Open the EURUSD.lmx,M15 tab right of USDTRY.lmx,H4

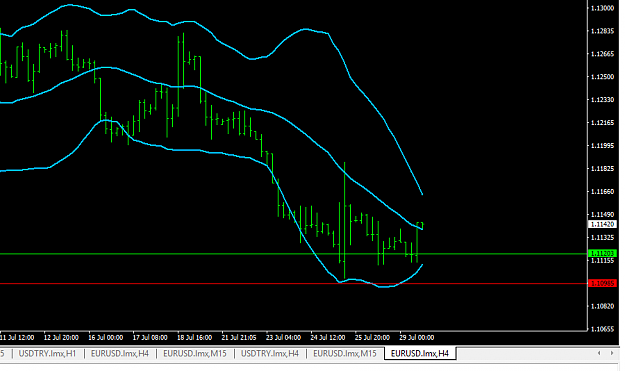click(x=344, y=353)
